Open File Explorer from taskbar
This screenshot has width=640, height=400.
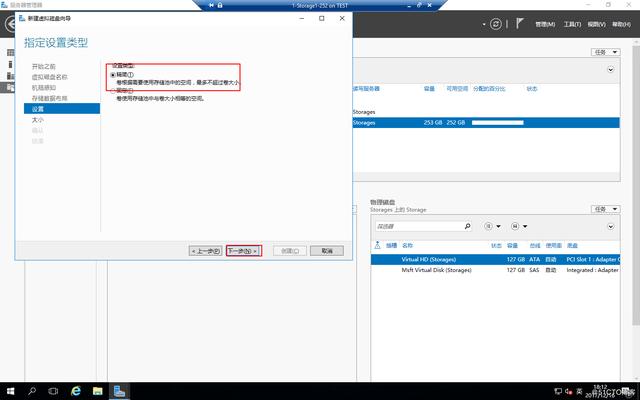(98, 391)
